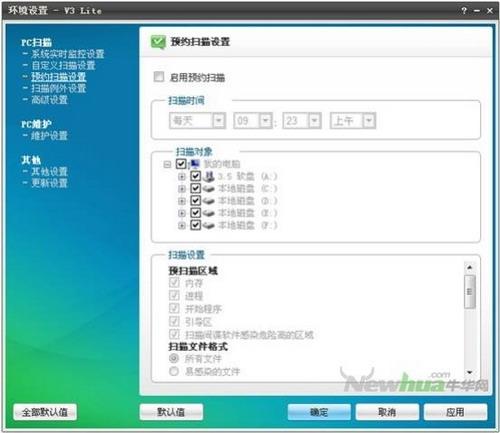Uncheck the floppy drive A: checkbox
The image size is (500, 433).
pos(196,176)
